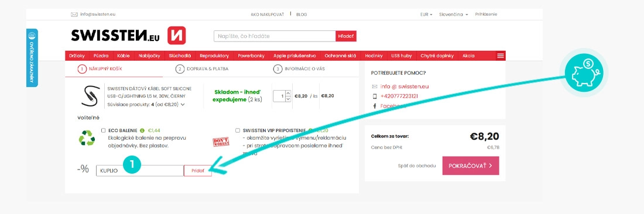Select the Doprava & Platba step tab
Screen dimensions: 644x214
pyautogui.click(x=201, y=69)
